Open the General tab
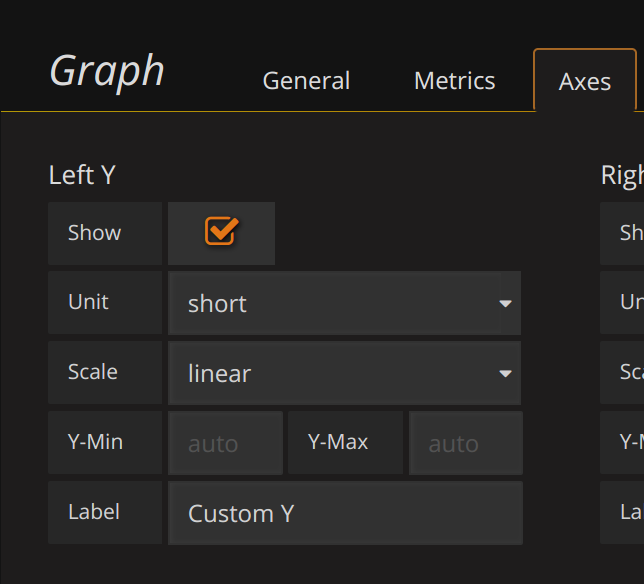 (x=306, y=81)
